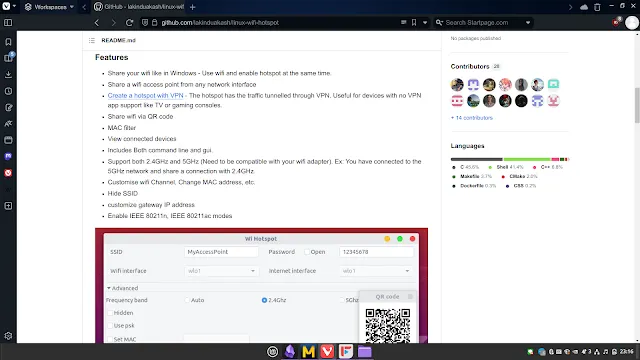The height and width of the screenshot is (360, 640).
Task: Select the 2.4Ghz frequency radio
Action: coord(264,300)
